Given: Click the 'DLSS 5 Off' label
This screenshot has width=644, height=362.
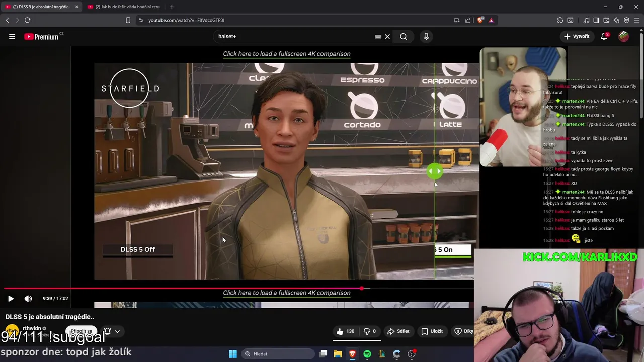Looking at the screenshot, I should tap(138, 249).
